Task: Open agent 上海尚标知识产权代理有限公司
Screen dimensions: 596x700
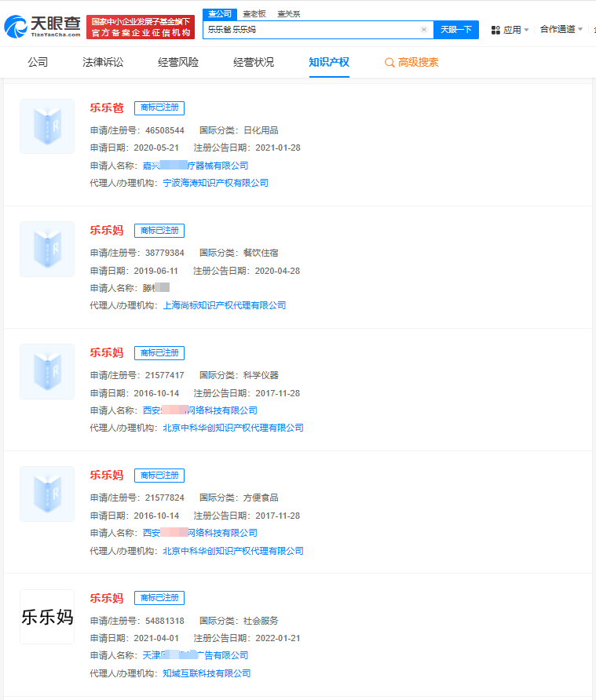Action: pos(225,305)
